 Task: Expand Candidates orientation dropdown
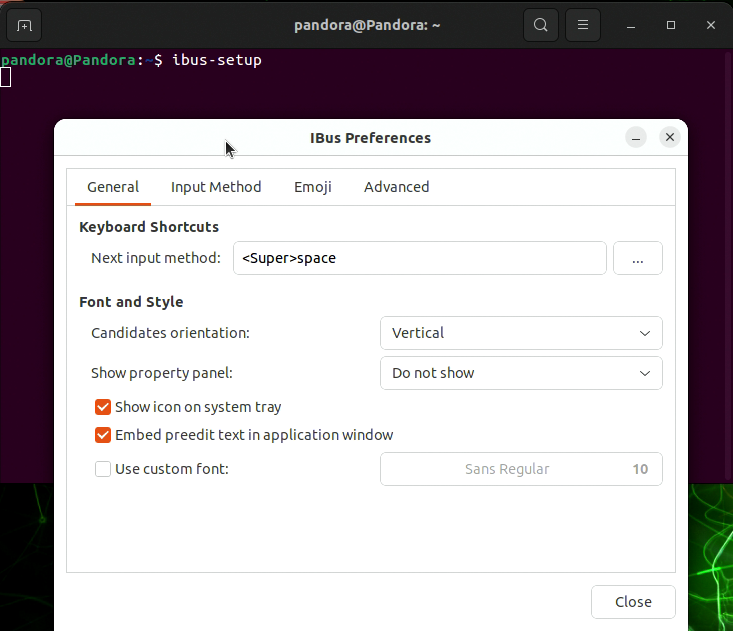pyautogui.click(x=521, y=333)
